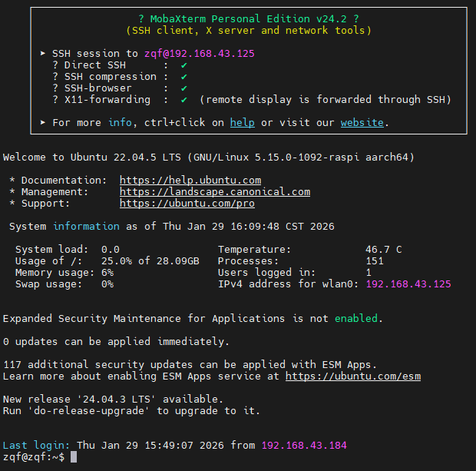Screen dimensions: 476x471
Task: Open https://ubuntu.com/pro support link
Action: point(187,204)
